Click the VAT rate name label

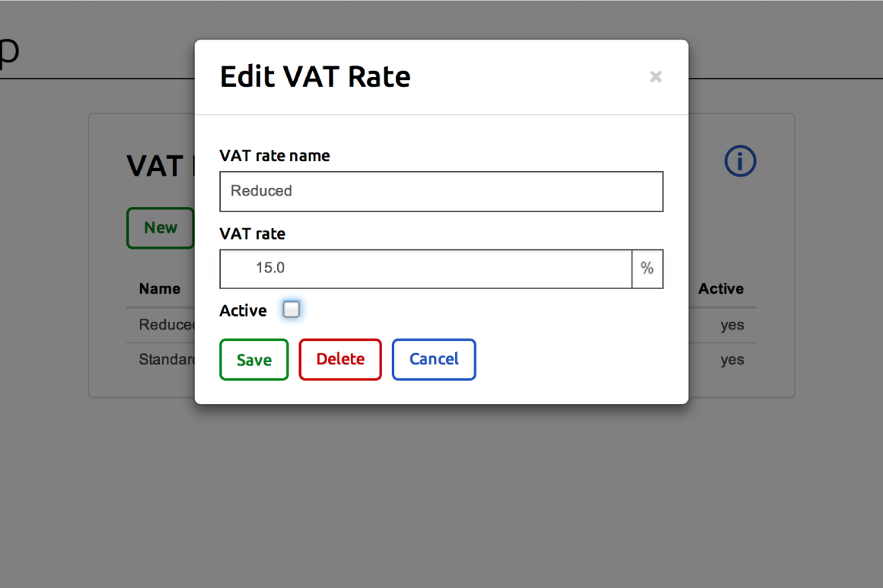(x=274, y=156)
